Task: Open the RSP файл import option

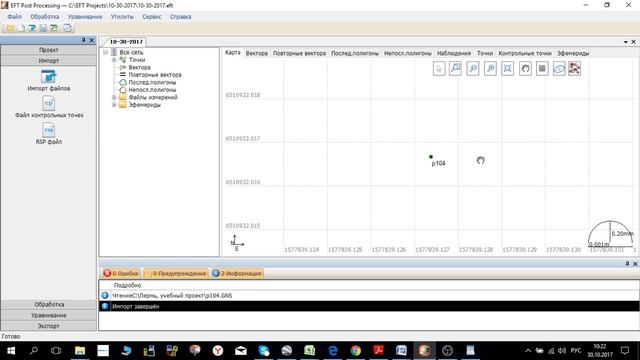Action: 49,134
